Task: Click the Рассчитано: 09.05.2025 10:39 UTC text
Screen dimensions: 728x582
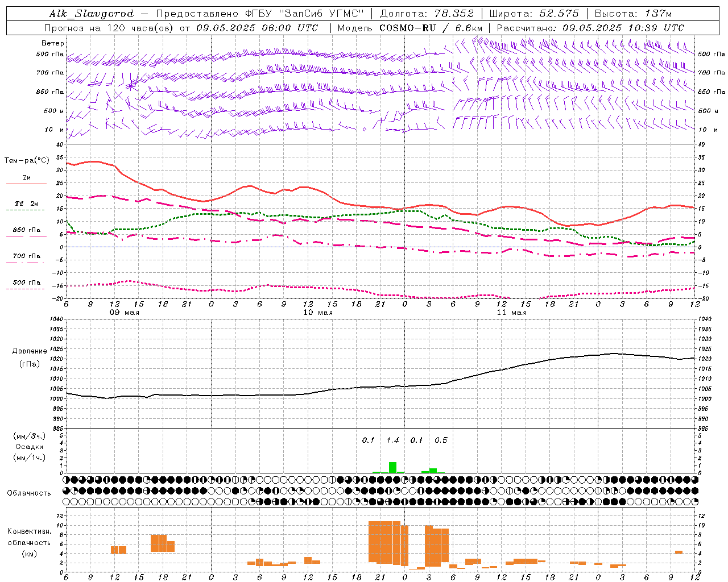Action: 590,28
